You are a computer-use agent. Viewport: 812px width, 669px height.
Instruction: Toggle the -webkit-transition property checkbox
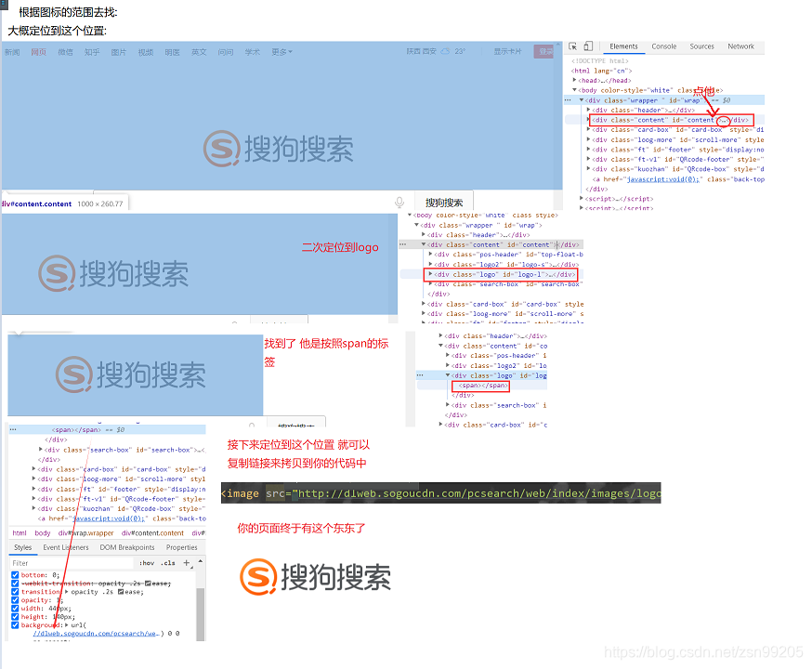tap(15, 584)
